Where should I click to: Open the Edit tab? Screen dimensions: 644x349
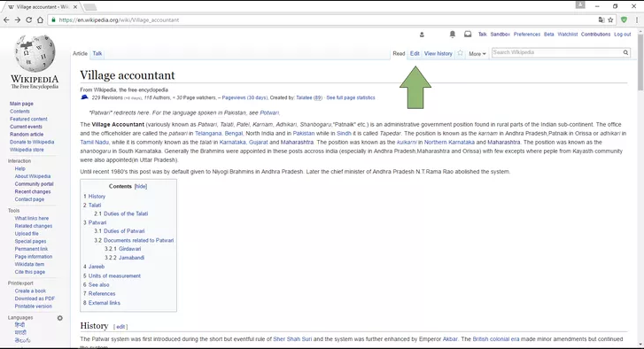click(415, 53)
